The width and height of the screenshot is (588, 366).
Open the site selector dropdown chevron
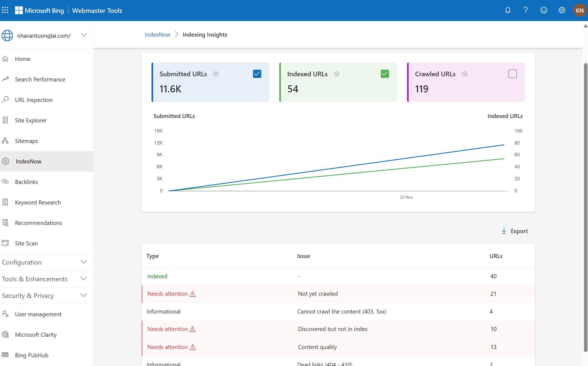84,35
